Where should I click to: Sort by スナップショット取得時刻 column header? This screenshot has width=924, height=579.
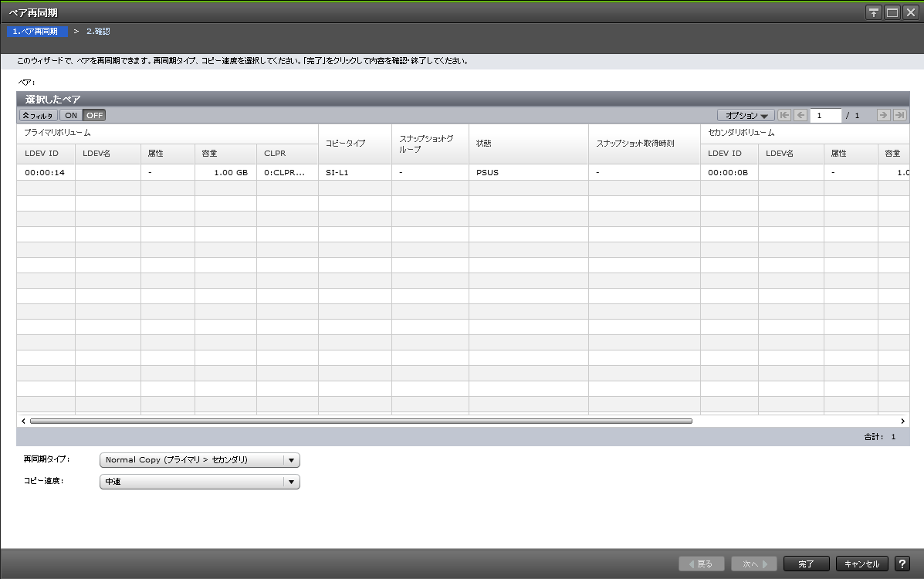(x=644, y=144)
